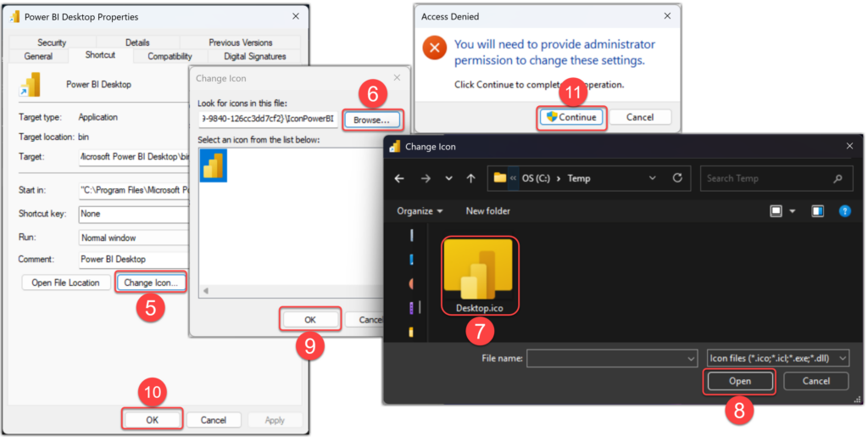868x437 pixels.
Task: Click the Start in field
Action: pyautogui.click(x=134, y=190)
